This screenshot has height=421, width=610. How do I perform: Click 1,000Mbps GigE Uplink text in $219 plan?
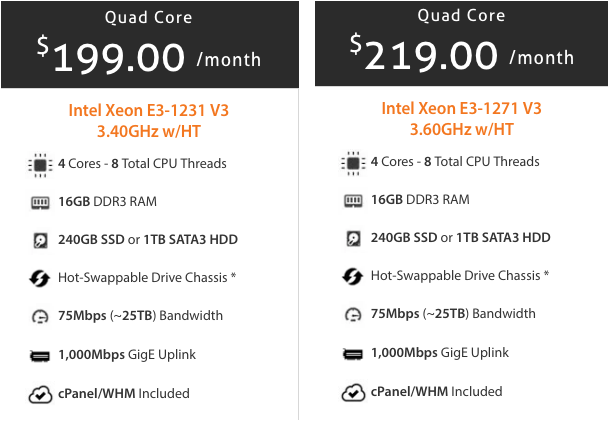(x=440, y=353)
